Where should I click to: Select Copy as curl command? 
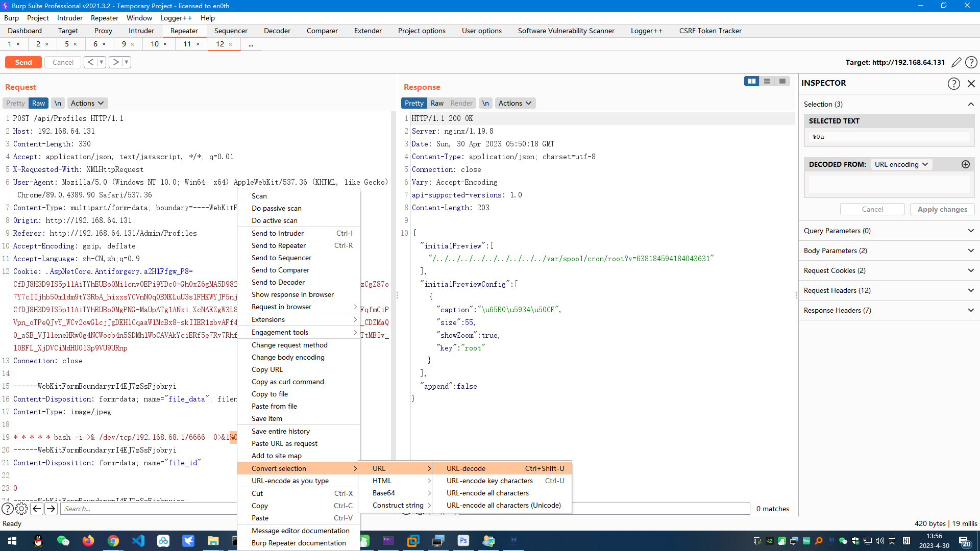tap(299, 382)
